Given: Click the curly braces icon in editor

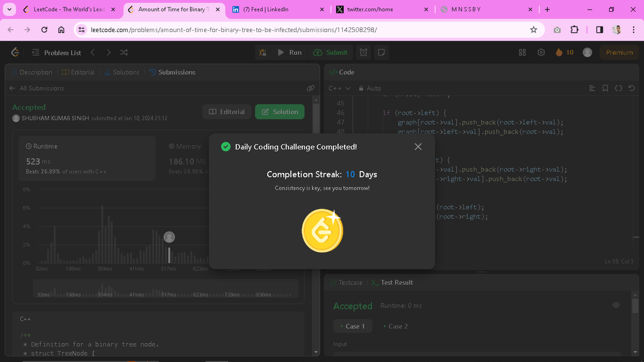Looking at the screenshot, I should (x=618, y=88).
